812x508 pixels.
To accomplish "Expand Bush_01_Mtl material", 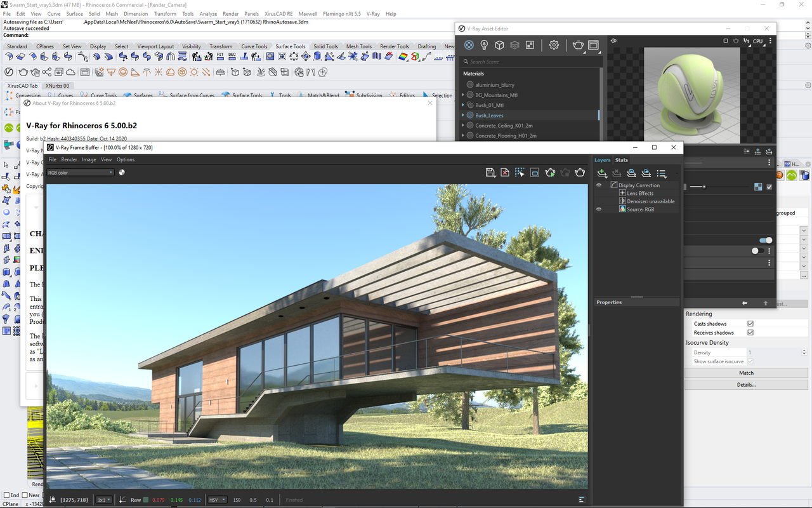I will (463, 105).
